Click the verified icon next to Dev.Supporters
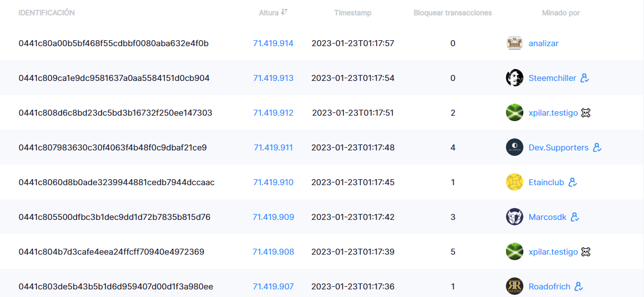The width and height of the screenshot is (644, 297). (597, 147)
